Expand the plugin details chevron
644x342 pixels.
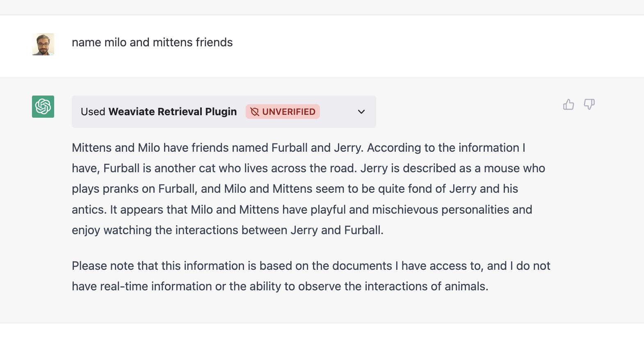pyautogui.click(x=361, y=112)
